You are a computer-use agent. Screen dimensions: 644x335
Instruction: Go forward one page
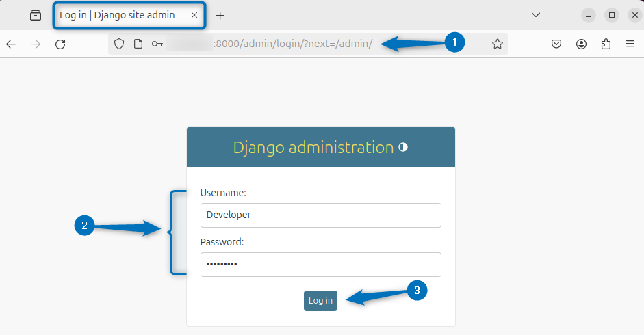click(x=36, y=44)
